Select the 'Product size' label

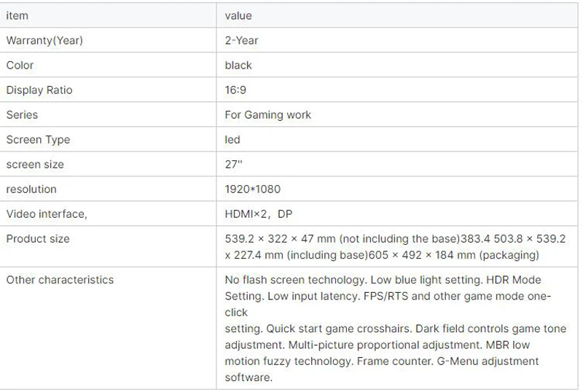tap(38, 238)
